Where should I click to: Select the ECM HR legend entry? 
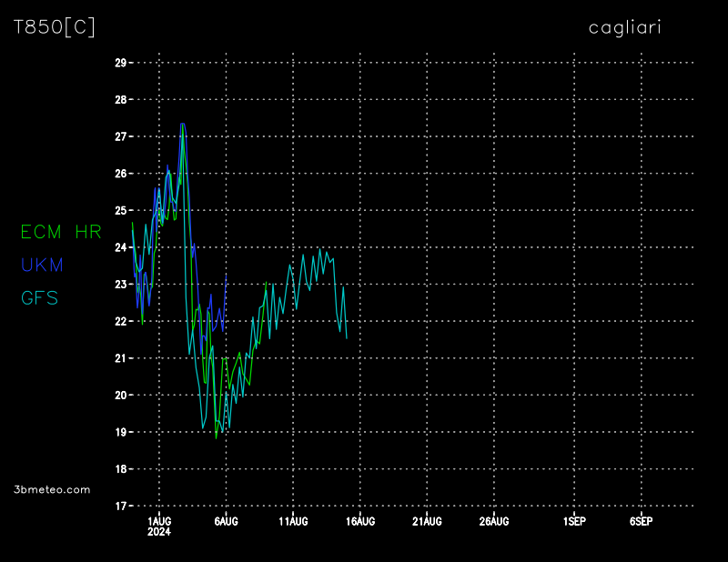click(61, 232)
